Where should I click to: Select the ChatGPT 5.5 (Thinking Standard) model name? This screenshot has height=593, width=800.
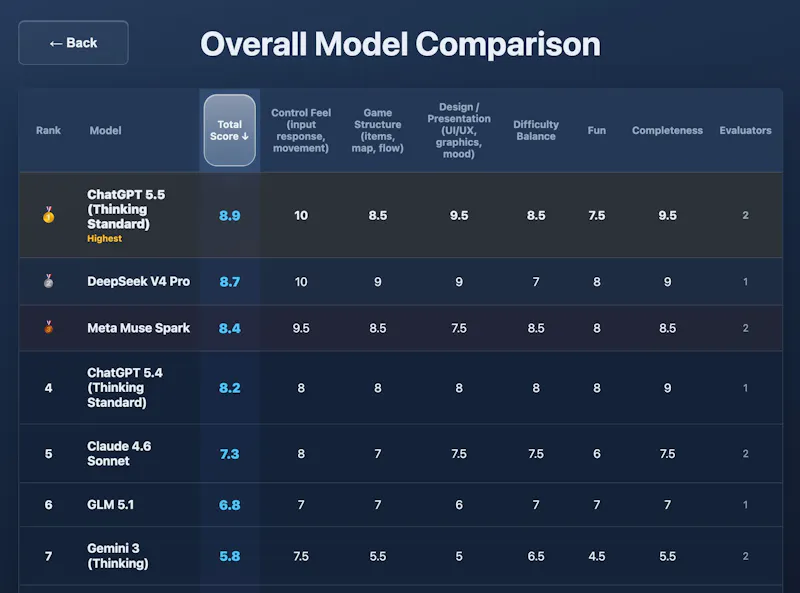(126, 209)
